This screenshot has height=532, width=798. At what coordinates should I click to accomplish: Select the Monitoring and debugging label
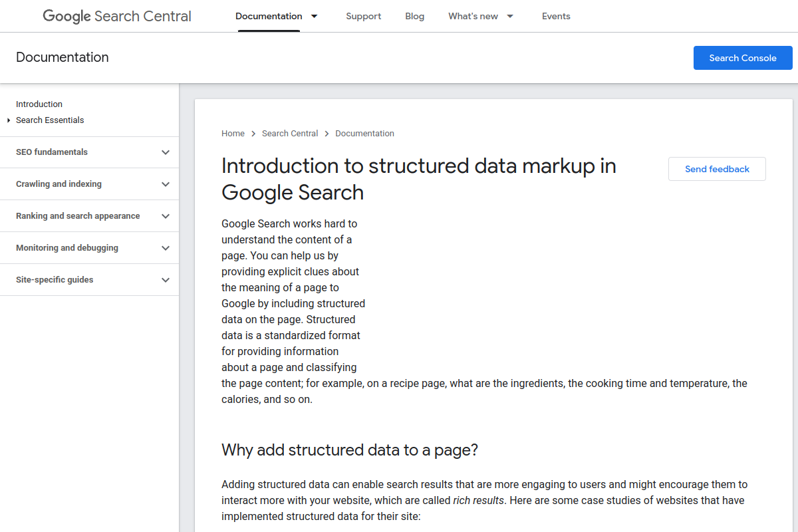pyautogui.click(x=67, y=248)
